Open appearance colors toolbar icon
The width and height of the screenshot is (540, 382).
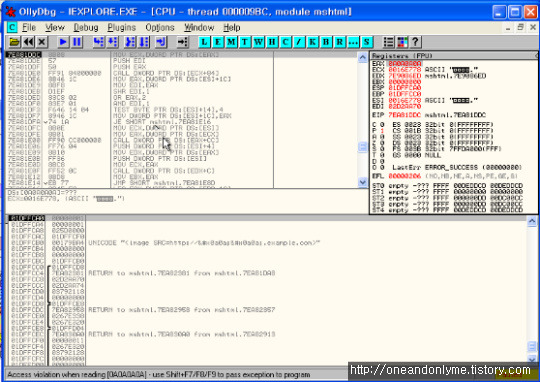[402, 42]
